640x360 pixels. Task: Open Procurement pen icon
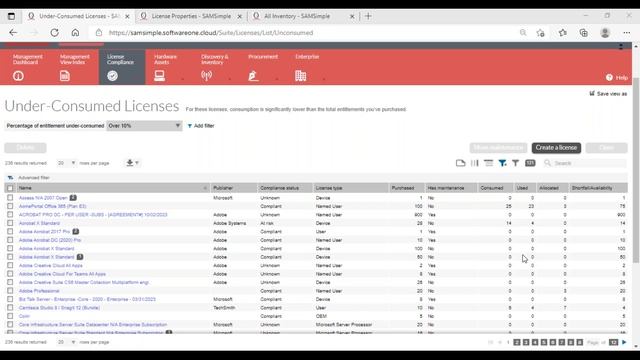coord(253,76)
